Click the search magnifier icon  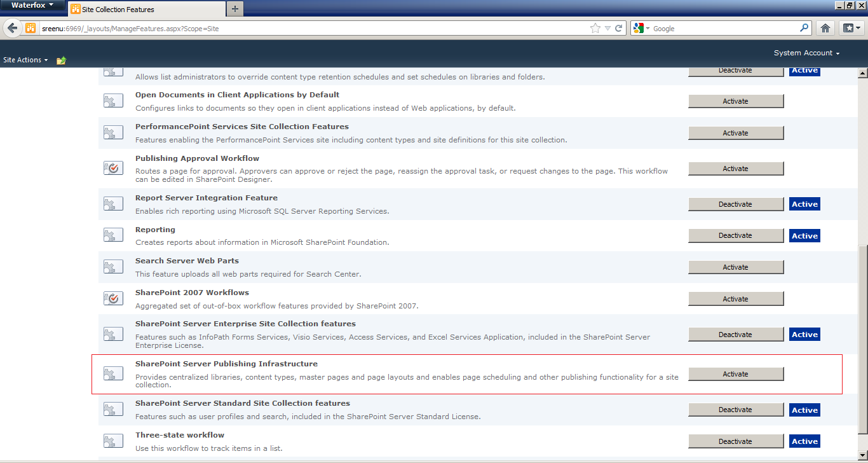point(804,28)
